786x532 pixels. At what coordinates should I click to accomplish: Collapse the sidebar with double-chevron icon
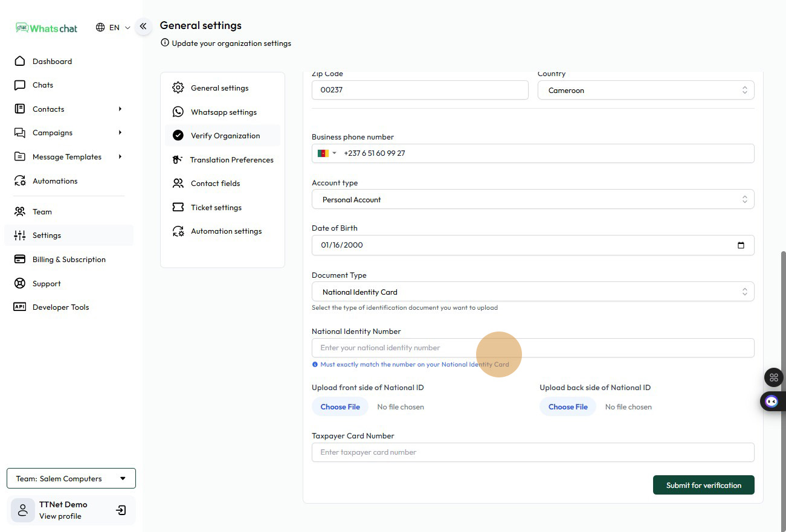pos(143,27)
